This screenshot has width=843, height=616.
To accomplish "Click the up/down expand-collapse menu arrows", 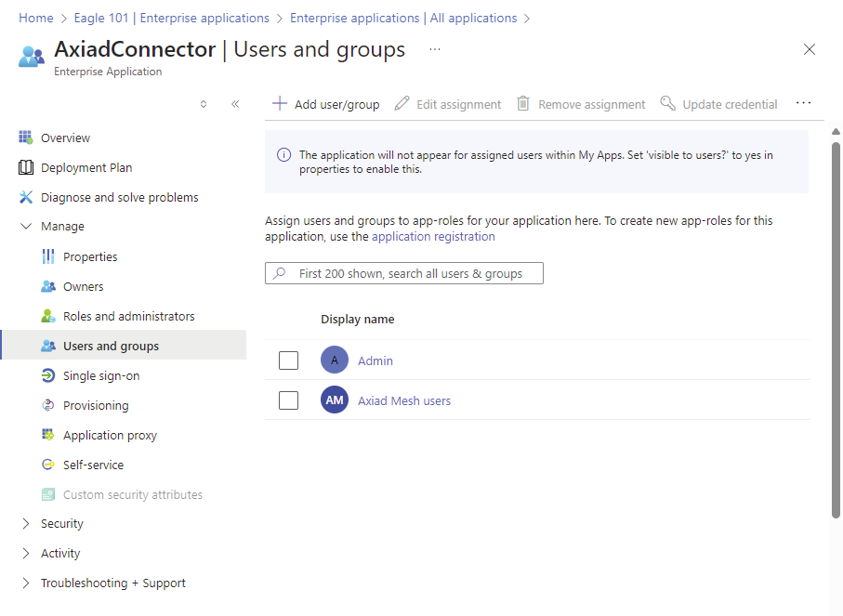I will [204, 104].
